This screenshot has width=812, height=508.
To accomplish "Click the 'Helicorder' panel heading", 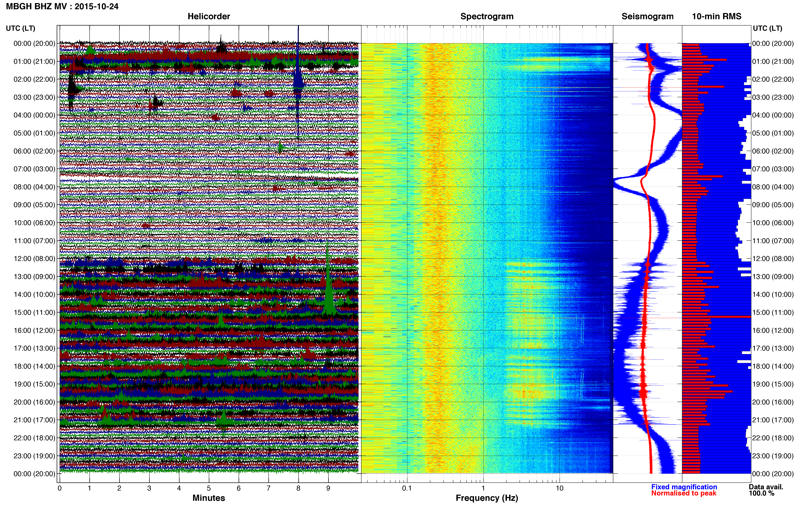I will point(209,16).
